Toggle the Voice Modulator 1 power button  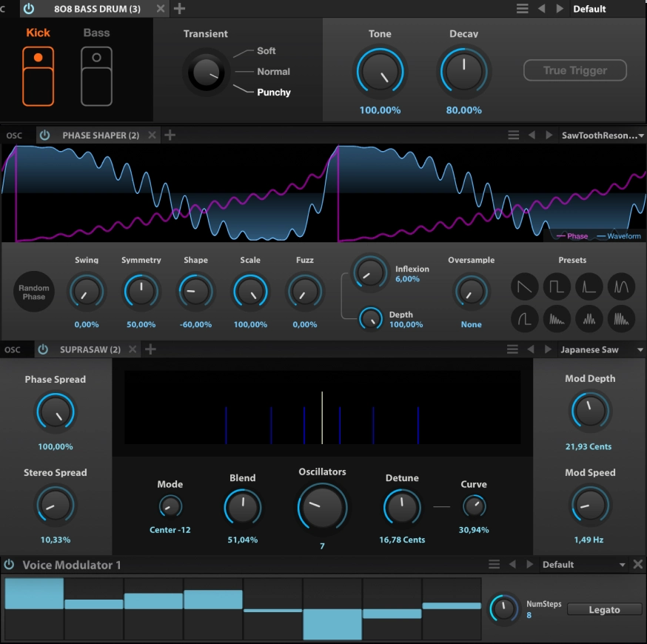pos(8,564)
